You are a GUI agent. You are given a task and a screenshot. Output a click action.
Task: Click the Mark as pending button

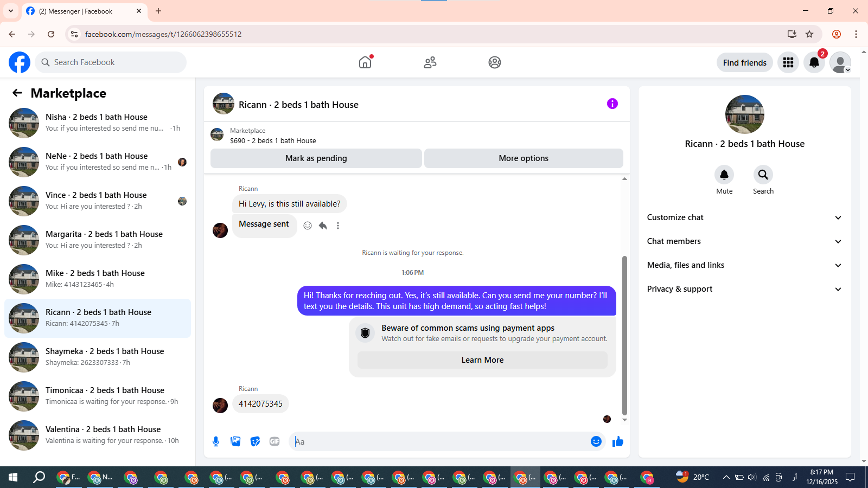tap(316, 158)
